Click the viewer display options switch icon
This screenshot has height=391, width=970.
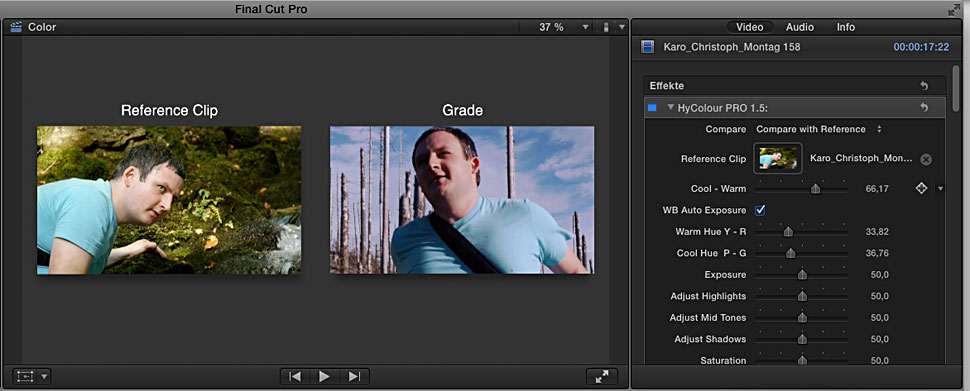[x=606, y=27]
